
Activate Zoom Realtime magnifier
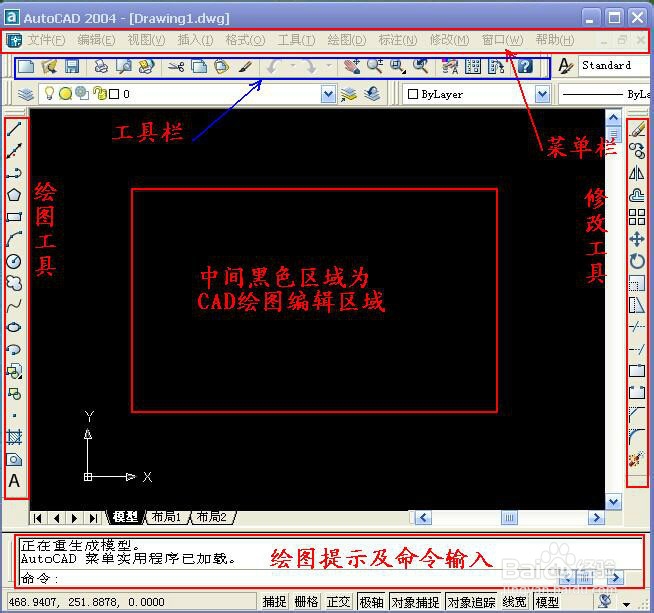375,66
